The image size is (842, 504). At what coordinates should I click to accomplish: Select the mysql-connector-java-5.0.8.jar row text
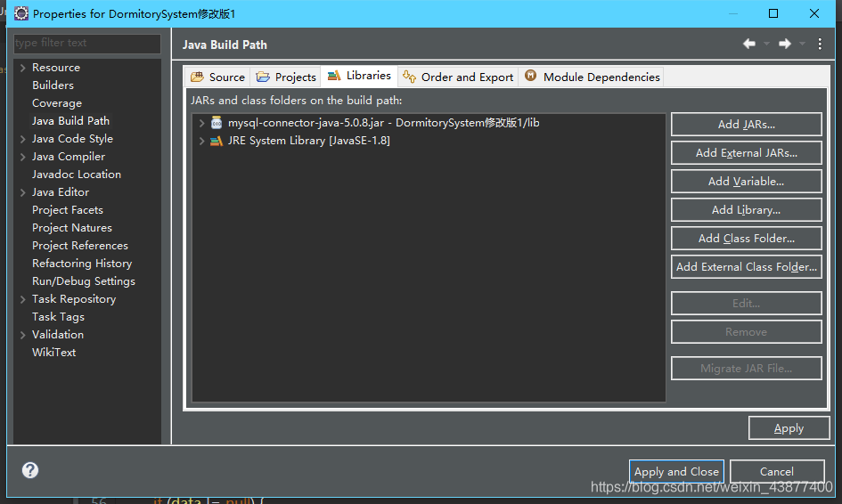pos(383,123)
